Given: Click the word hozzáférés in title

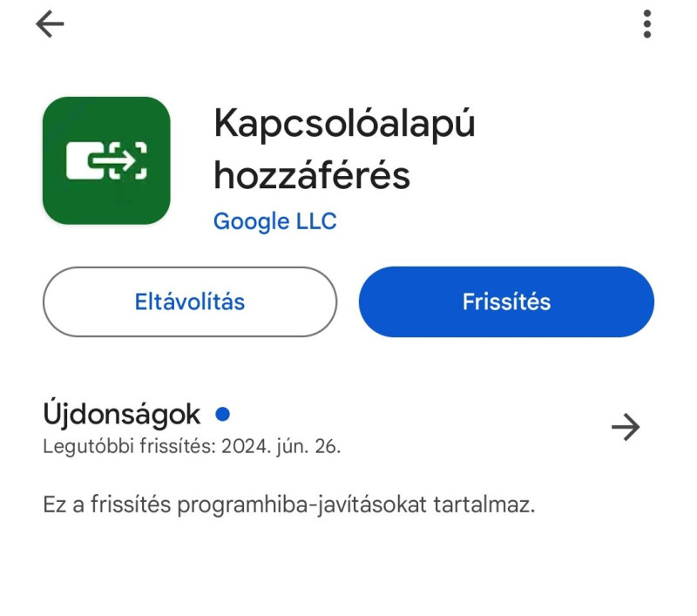Looking at the screenshot, I should 312,175.
